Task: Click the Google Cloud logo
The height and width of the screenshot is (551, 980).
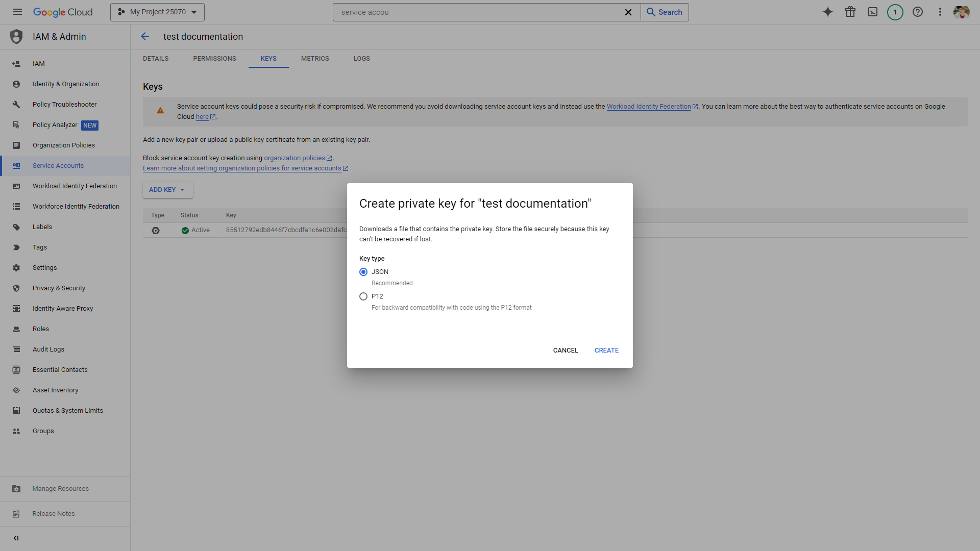Action: [x=63, y=12]
